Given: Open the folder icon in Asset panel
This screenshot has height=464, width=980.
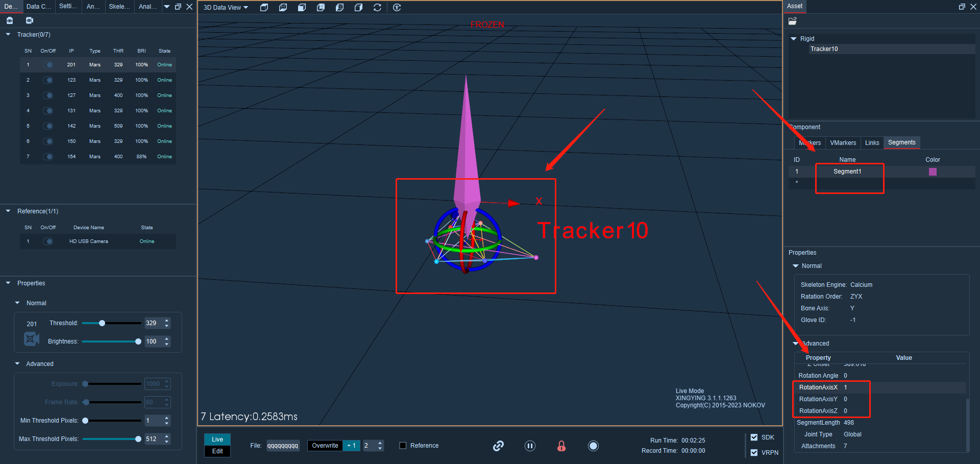Looking at the screenshot, I should coord(792,21).
